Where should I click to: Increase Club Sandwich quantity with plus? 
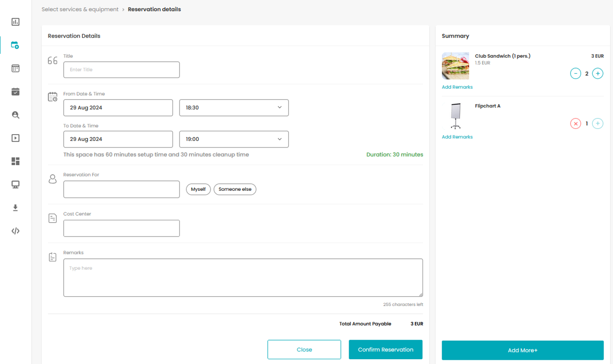click(x=598, y=74)
